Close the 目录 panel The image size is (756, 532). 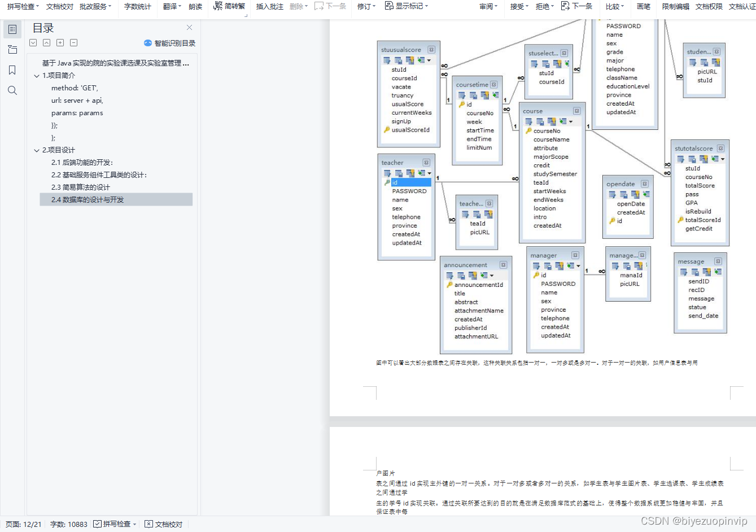(189, 28)
